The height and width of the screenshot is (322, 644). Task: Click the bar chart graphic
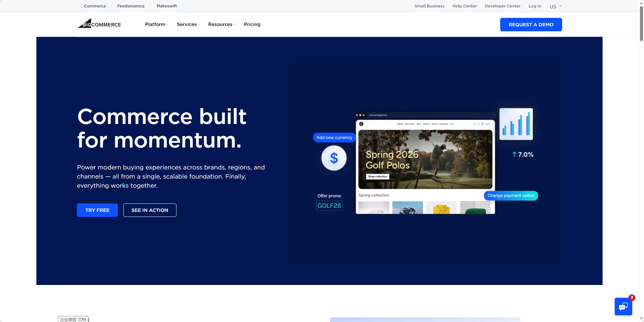tap(516, 124)
